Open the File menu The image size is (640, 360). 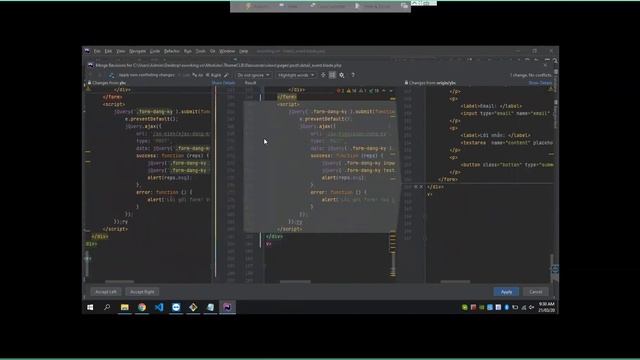point(97,51)
